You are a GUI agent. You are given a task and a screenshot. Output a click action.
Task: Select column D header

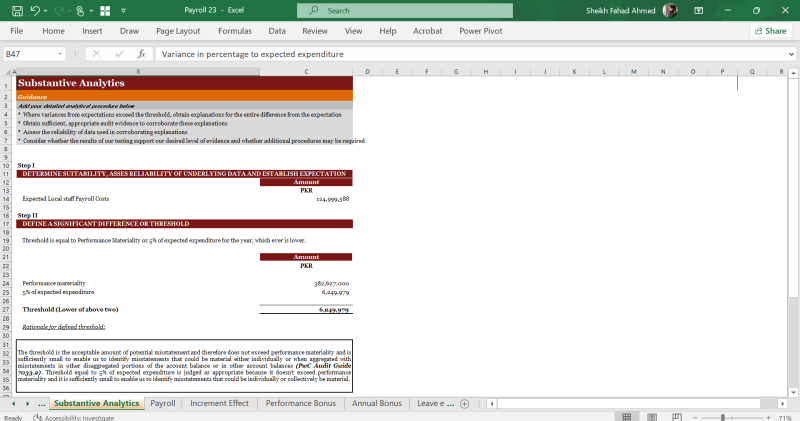[x=367, y=72]
